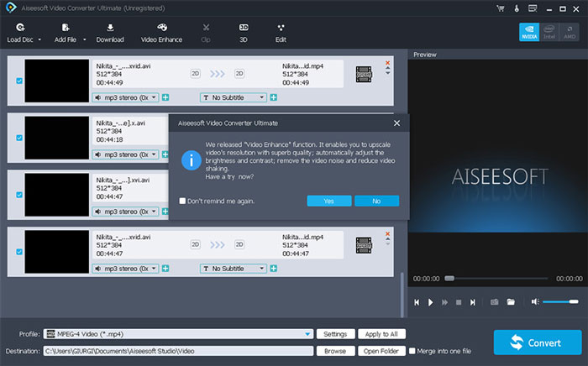Close the Video Enhance notification dialog
This screenshot has height=366, width=588.
click(x=396, y=123)
